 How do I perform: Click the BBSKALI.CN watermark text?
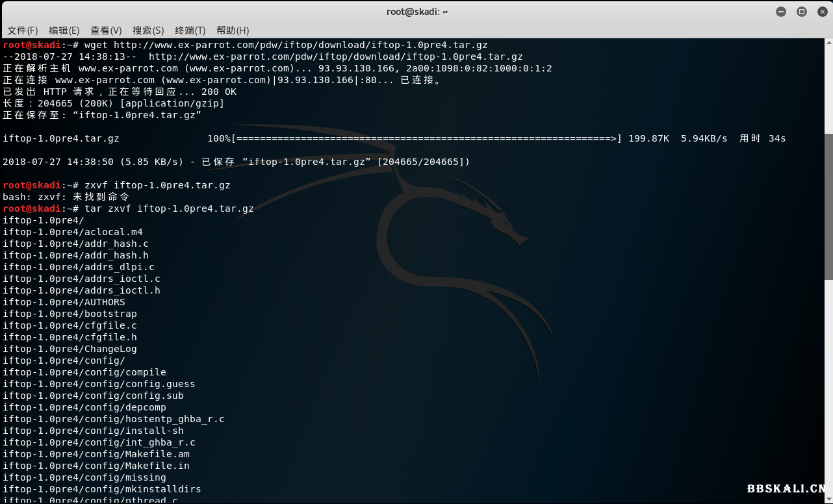coord(786,488)
